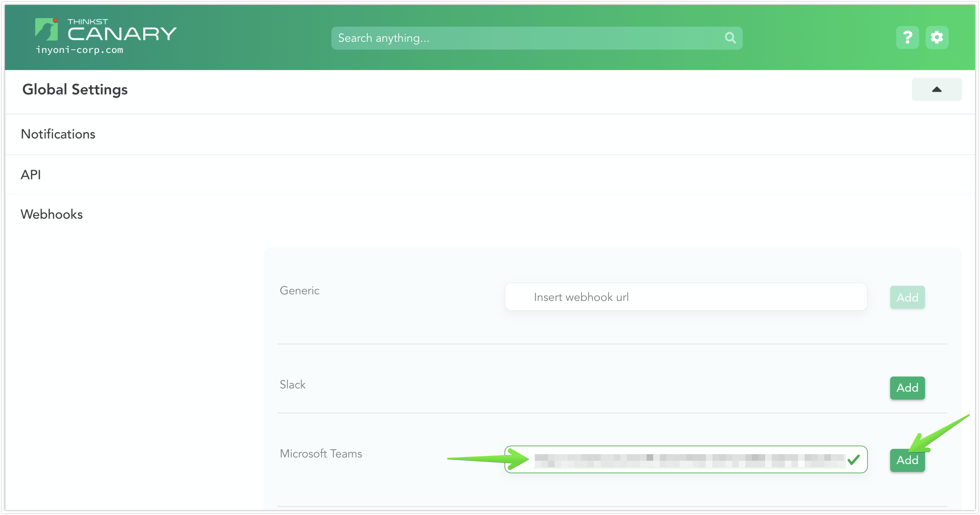Open the help question mark icon
980x515 pixels.
pos(907,38)
